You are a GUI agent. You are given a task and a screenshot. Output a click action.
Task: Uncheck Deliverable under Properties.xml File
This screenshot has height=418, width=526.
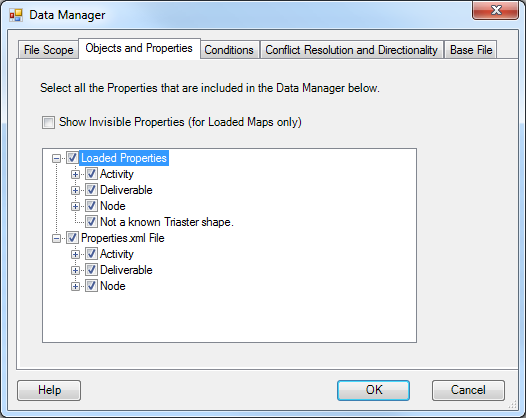coord(91,270)
